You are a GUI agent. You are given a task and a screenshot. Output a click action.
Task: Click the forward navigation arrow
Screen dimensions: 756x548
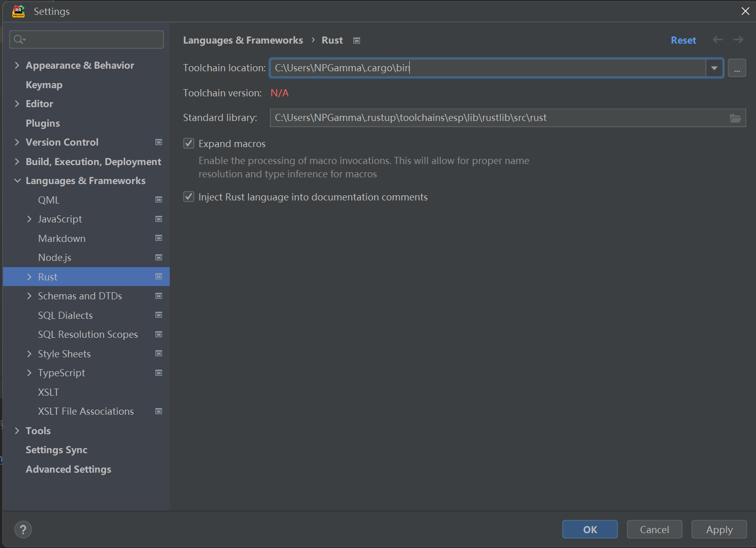point(738,40)
